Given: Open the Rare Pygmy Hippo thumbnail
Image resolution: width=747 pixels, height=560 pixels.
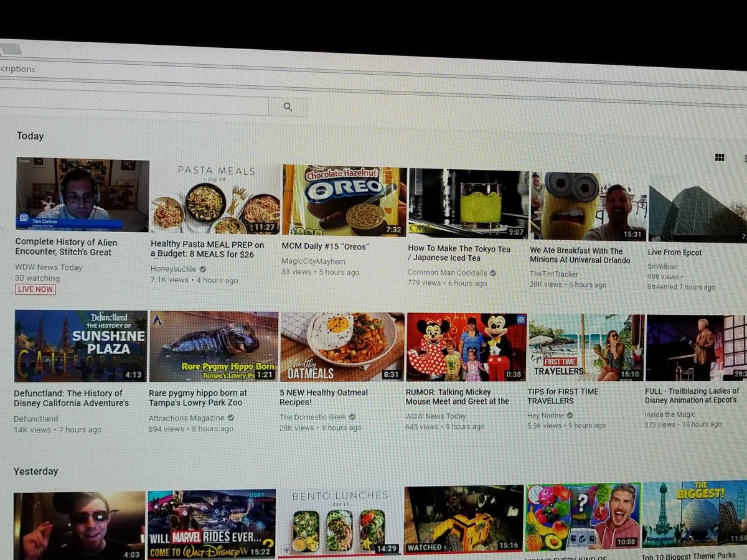Looking at the screenshot, I should 214,347.
